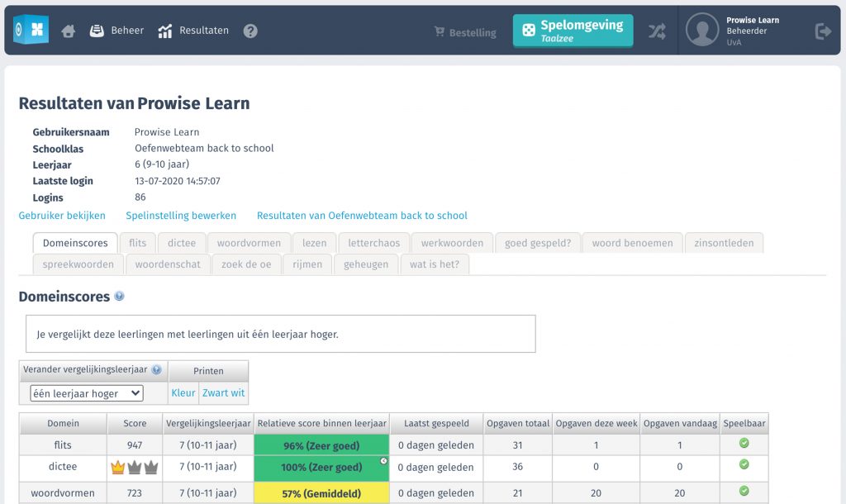Open the Gebruiker bekijken link
Screen dimensions: 846x504
click(x=62, y=216)
